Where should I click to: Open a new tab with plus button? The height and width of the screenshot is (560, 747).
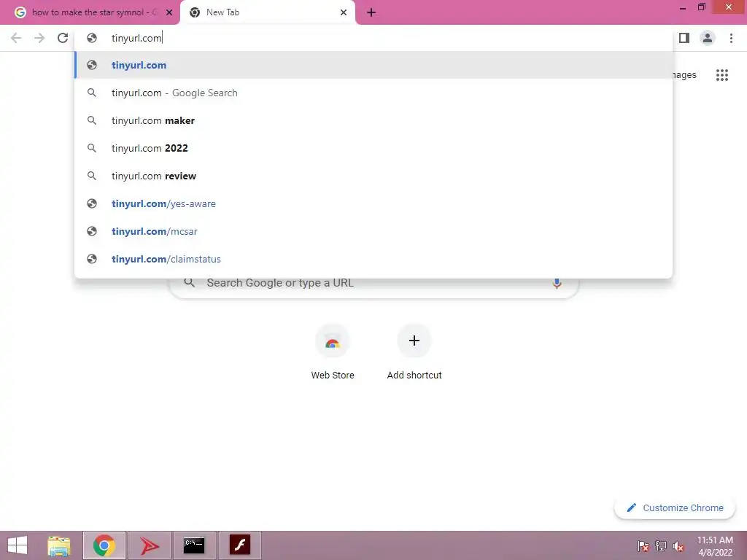[371, 12]
